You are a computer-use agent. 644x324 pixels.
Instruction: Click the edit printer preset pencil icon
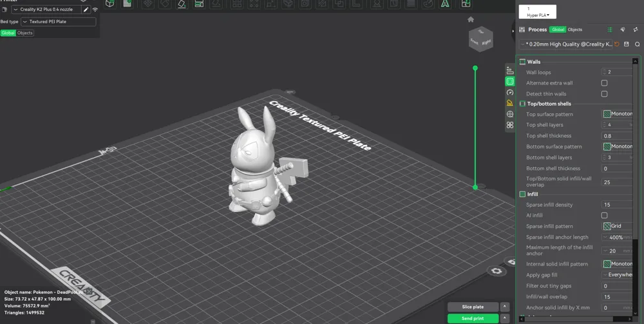86,10
